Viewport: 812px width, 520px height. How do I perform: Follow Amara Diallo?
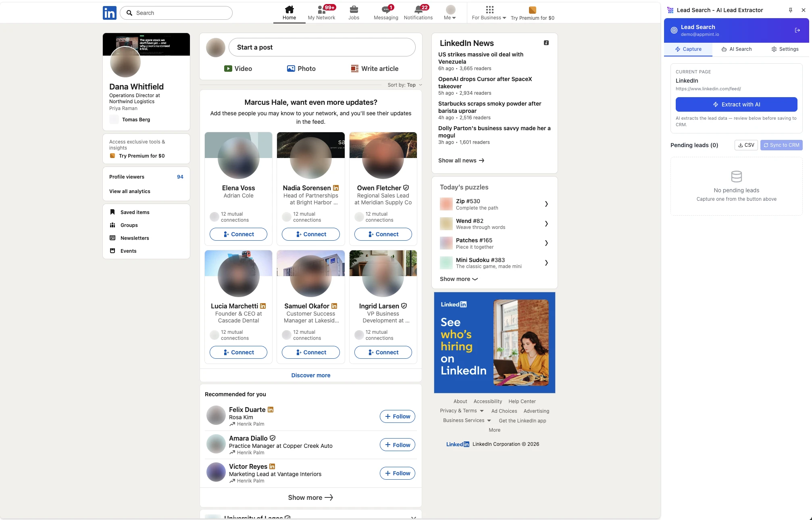398,445
